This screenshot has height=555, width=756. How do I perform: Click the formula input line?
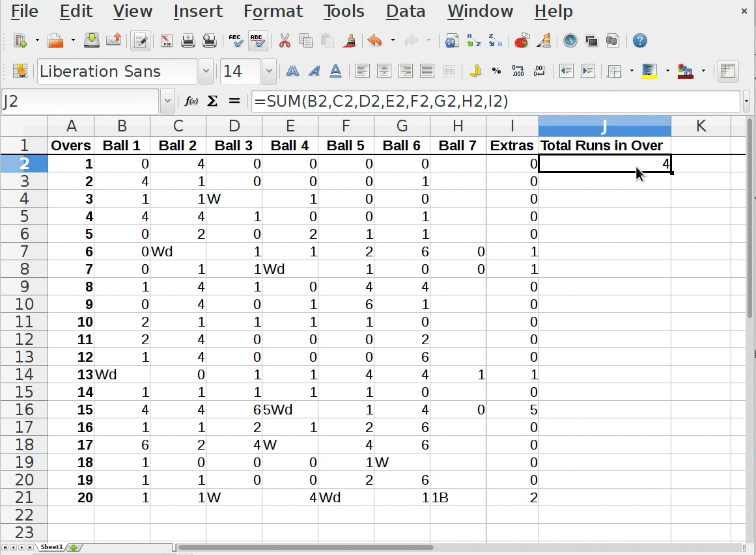pyautogui.click(x=495, y=102)
